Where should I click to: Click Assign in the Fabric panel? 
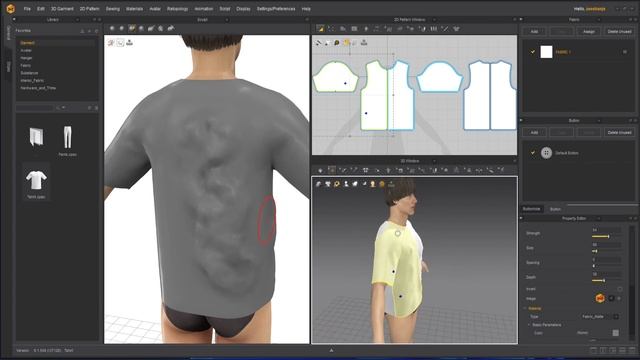click(589, 31)
